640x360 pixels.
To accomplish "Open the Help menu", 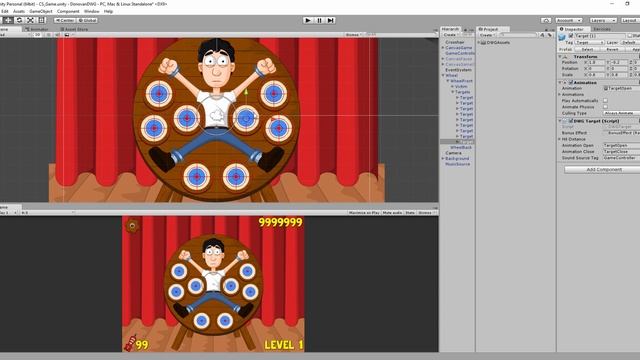I will (x=108, y=11).
